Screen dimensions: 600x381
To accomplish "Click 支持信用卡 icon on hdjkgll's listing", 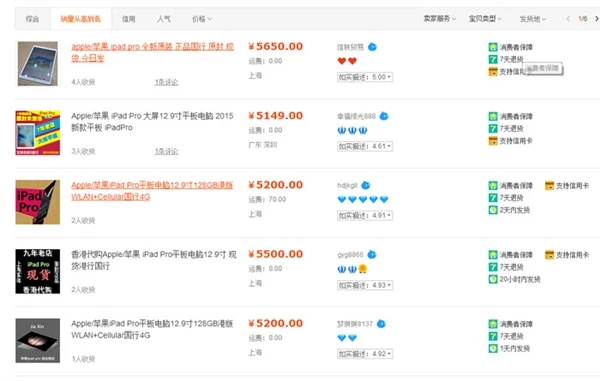I will [549, 186].
